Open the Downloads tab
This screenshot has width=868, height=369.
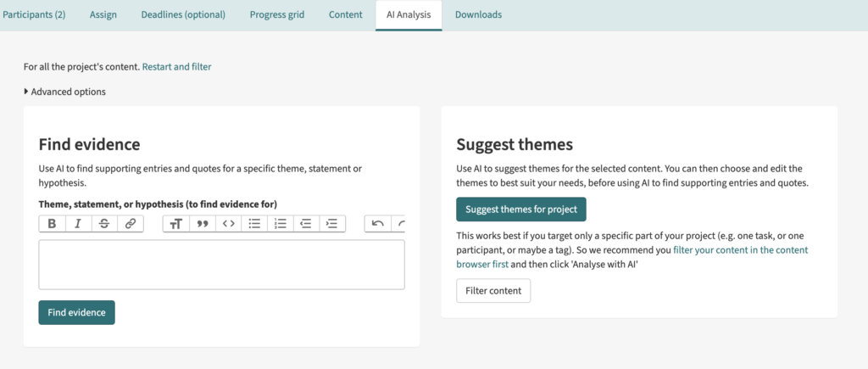(x=478, y=14)
